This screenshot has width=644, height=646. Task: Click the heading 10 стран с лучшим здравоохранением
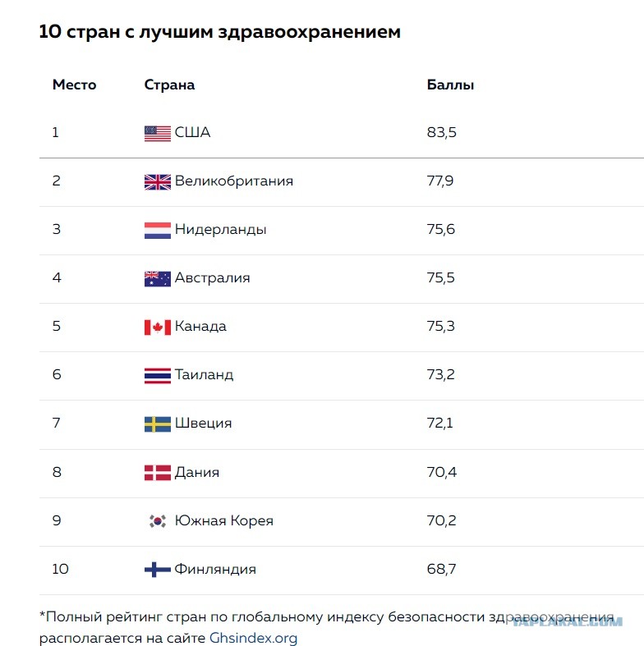[220, 32]
